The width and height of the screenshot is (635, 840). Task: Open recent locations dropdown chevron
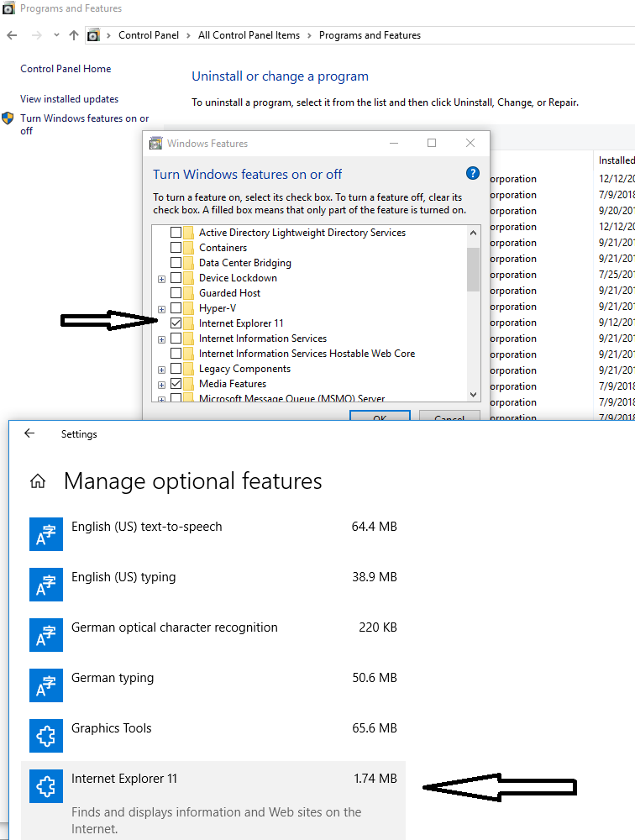coord(56,35)
